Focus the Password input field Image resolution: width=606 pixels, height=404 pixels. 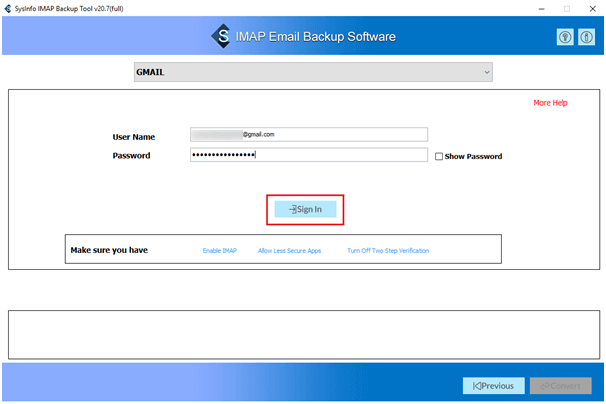(x=309, y=155)
